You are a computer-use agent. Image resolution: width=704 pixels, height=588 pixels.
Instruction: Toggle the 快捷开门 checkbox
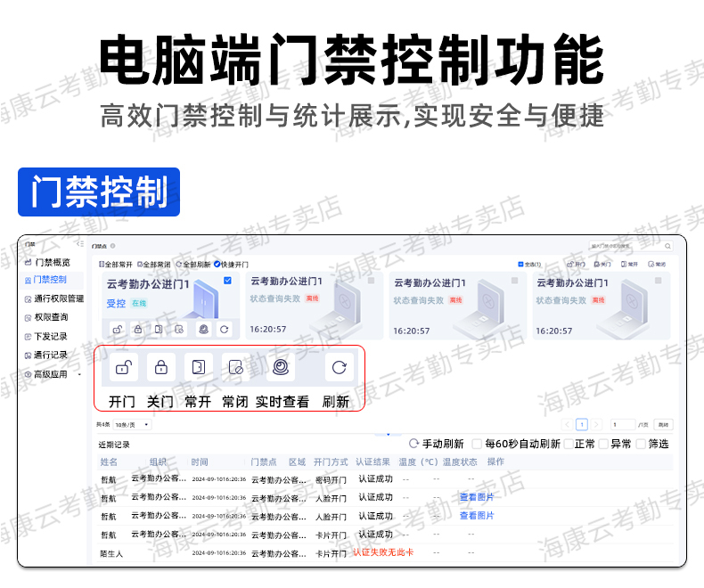pos(217,264)
